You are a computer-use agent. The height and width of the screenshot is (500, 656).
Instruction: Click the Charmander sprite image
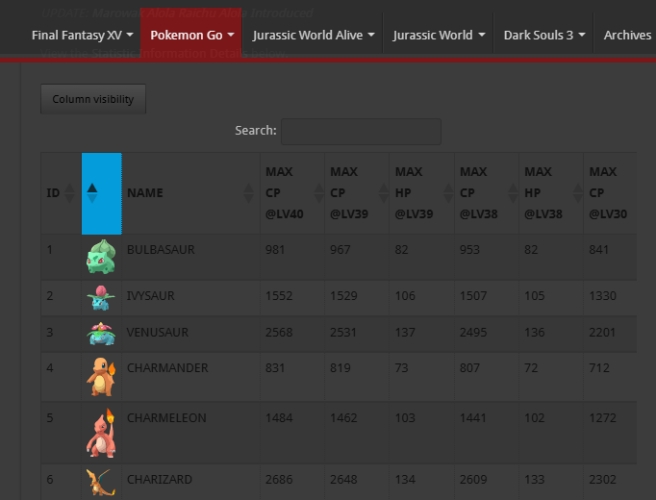click(x=101, y=376)
